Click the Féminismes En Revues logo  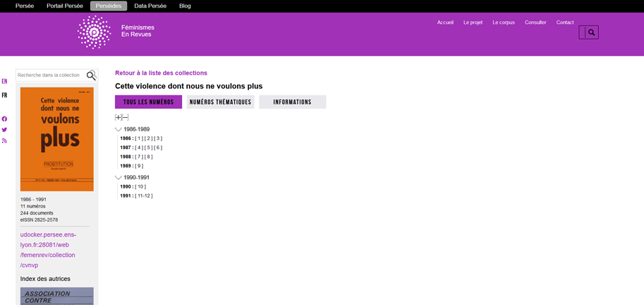pyautogui.click(x=94, y=32)
